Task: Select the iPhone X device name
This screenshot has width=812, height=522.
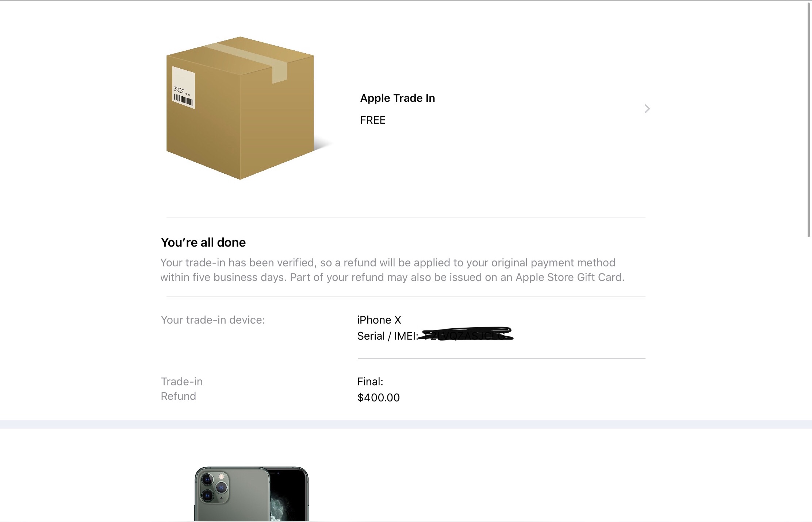Action: click(379, 320)
